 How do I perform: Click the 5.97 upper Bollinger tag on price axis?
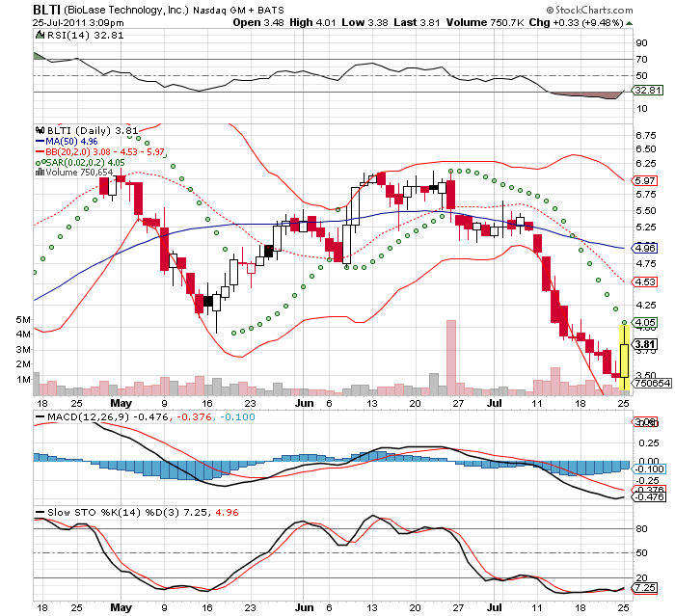click(x=644, y=181)
